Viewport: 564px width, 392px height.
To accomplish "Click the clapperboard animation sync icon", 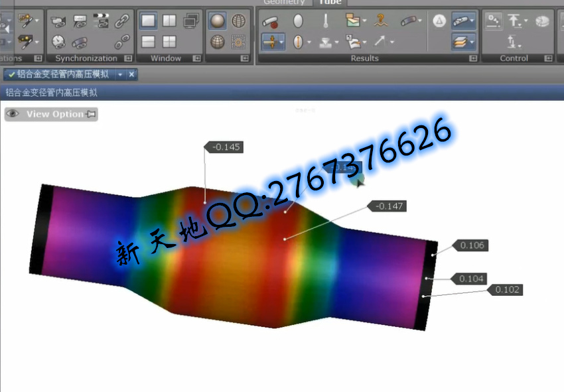I will coord(101,21).
